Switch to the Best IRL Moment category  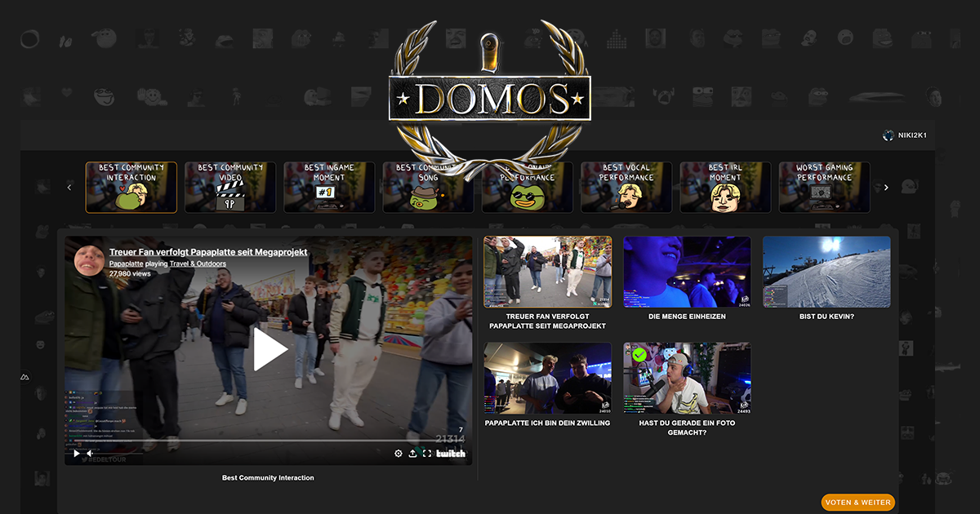pos(725,187)
